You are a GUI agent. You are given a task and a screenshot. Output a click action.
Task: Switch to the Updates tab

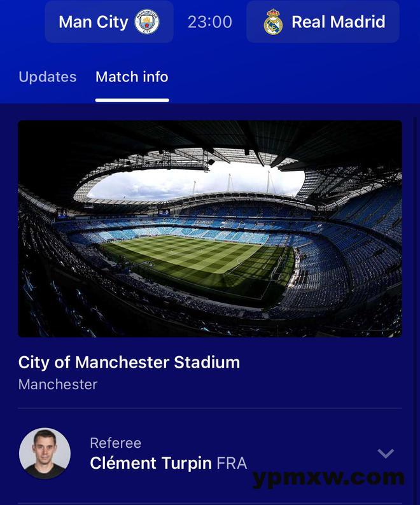(48, 77)
